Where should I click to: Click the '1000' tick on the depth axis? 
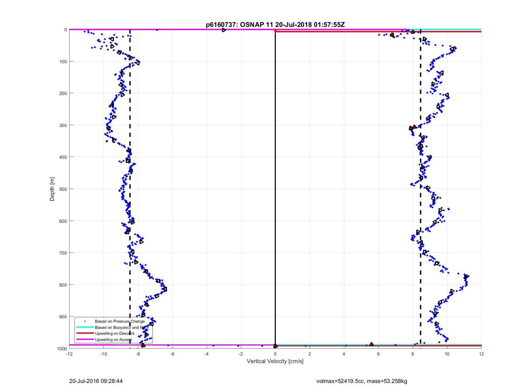pos(62,349)
